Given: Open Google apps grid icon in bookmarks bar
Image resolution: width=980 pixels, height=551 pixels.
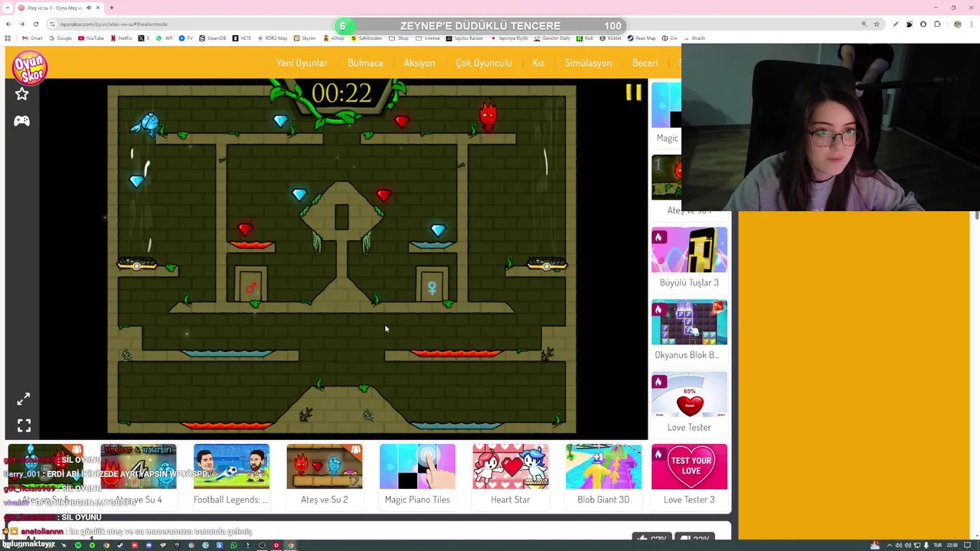Looking at the screenshot, I should (8, 38).
